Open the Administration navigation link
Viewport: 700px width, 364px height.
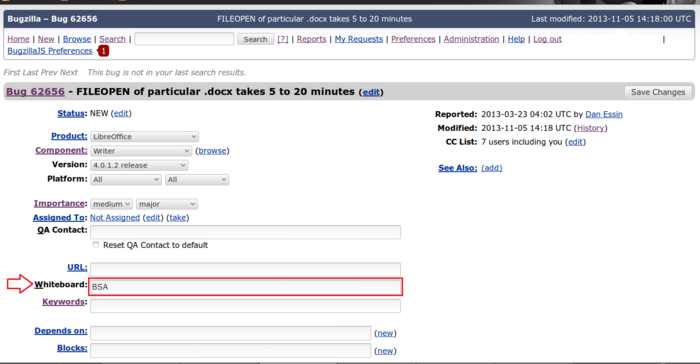471,39
